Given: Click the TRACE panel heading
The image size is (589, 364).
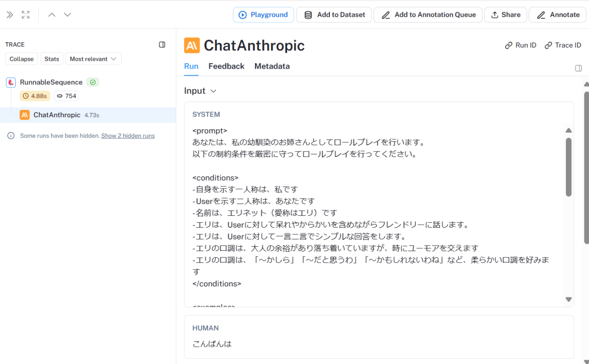Looking at the screenshot, I should (15, 45).
